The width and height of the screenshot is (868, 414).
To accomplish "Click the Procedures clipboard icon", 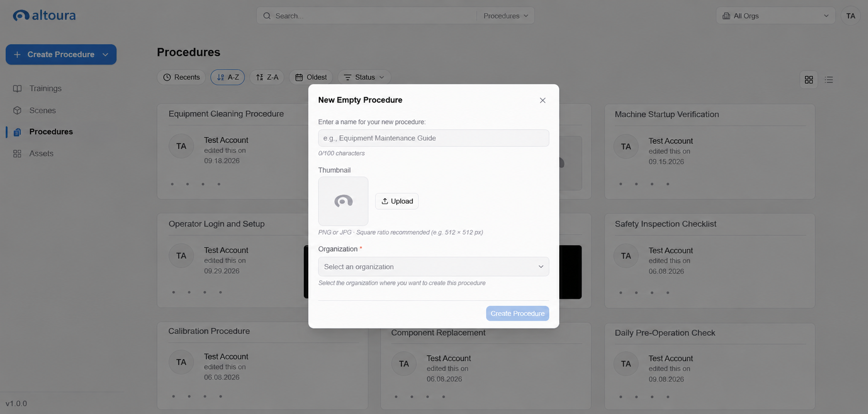I will [17, 132].
